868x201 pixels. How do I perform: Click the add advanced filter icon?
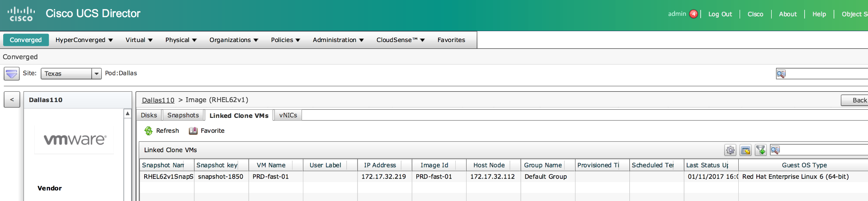tap(761, 150)
